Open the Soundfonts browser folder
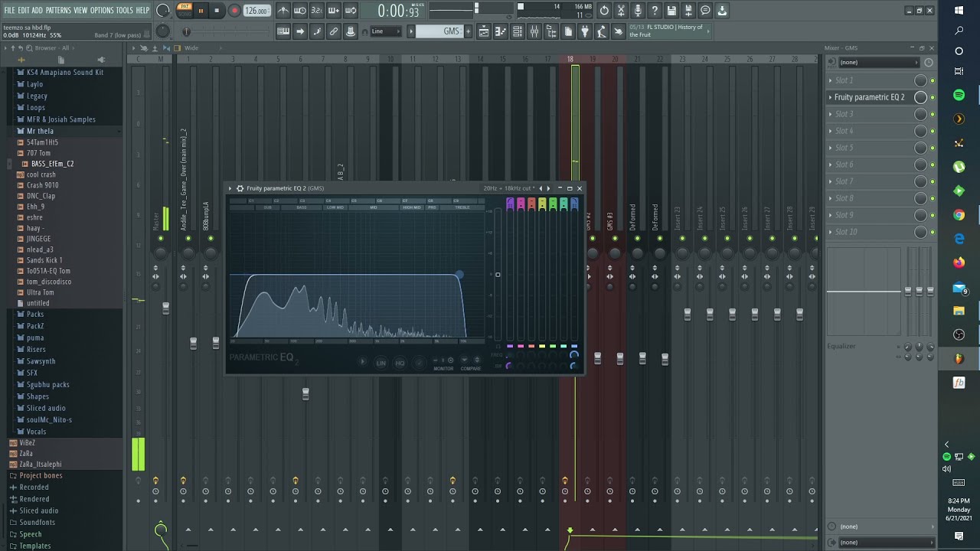 (37, 523)
